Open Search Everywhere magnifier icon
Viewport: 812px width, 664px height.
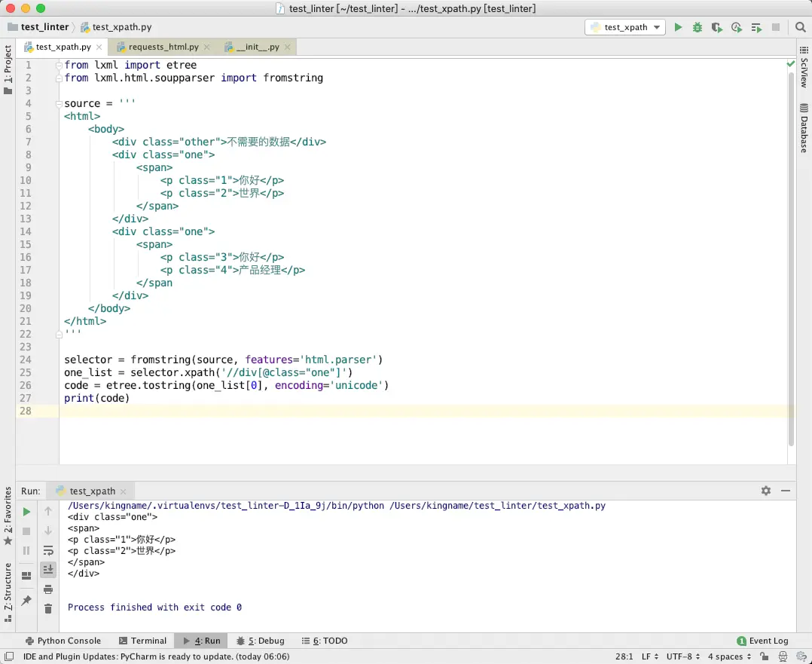pyautogui.click(x=800, y=27)
